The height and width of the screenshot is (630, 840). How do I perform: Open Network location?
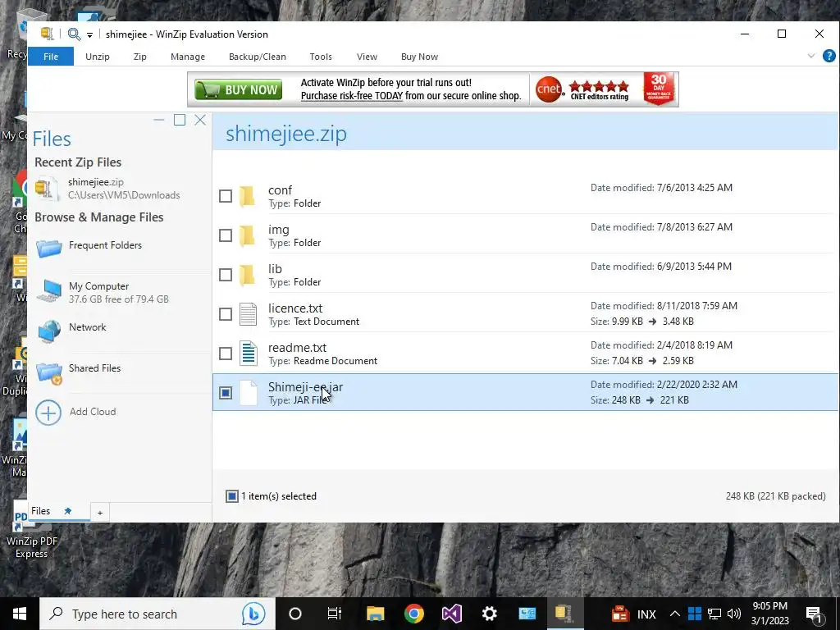[87, 327]
